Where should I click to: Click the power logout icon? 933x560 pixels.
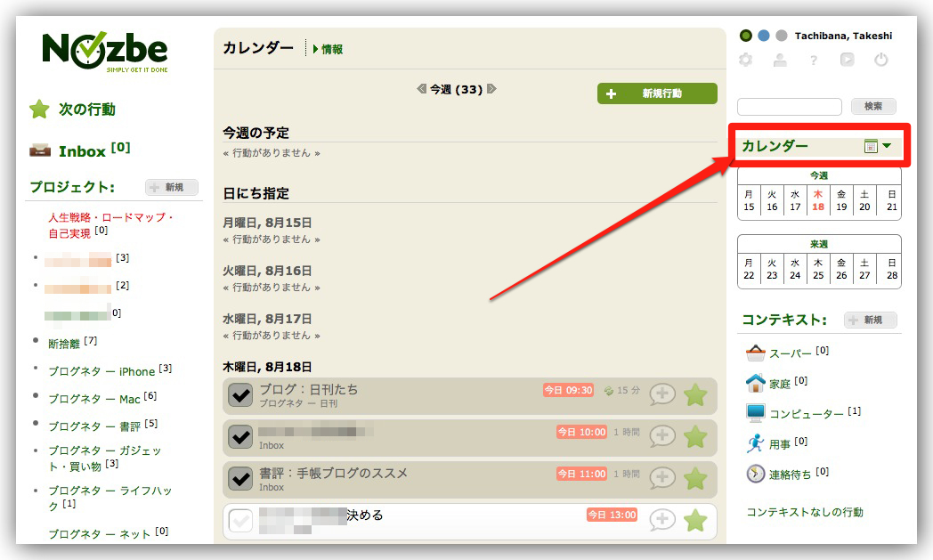(x=881, y=61)
